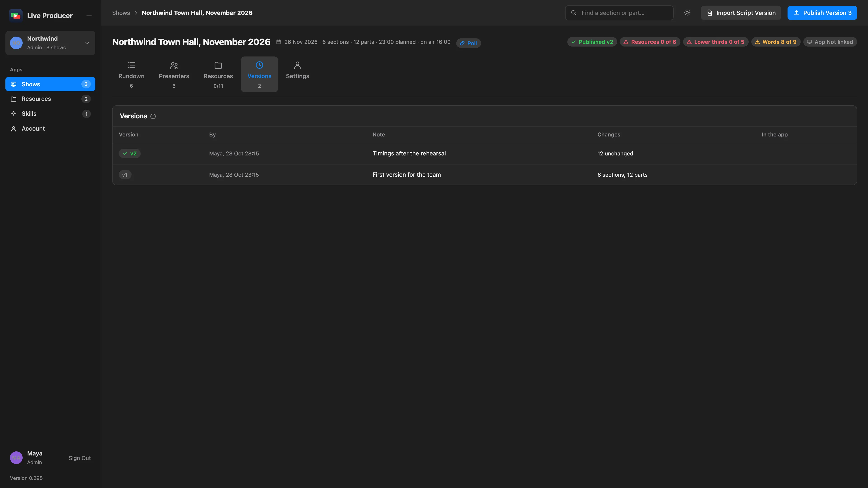
Task: Open Shows in the sidebar
Action: 50,84
